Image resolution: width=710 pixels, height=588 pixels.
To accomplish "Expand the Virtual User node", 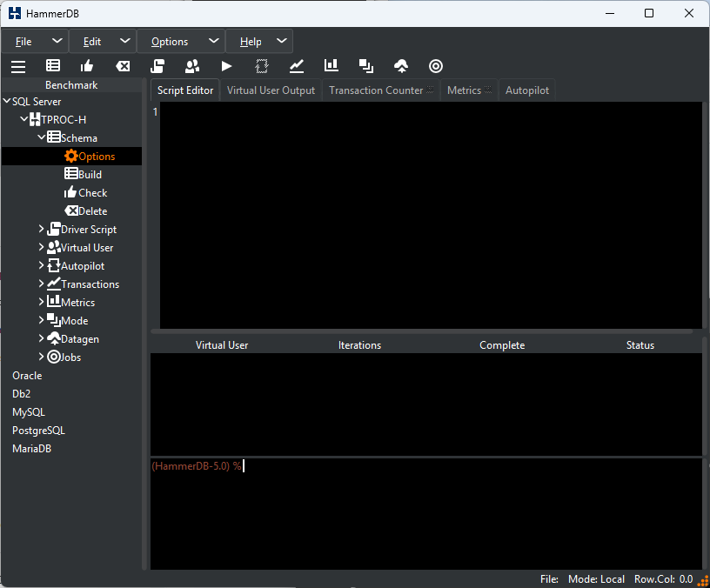I will [41, 247].
